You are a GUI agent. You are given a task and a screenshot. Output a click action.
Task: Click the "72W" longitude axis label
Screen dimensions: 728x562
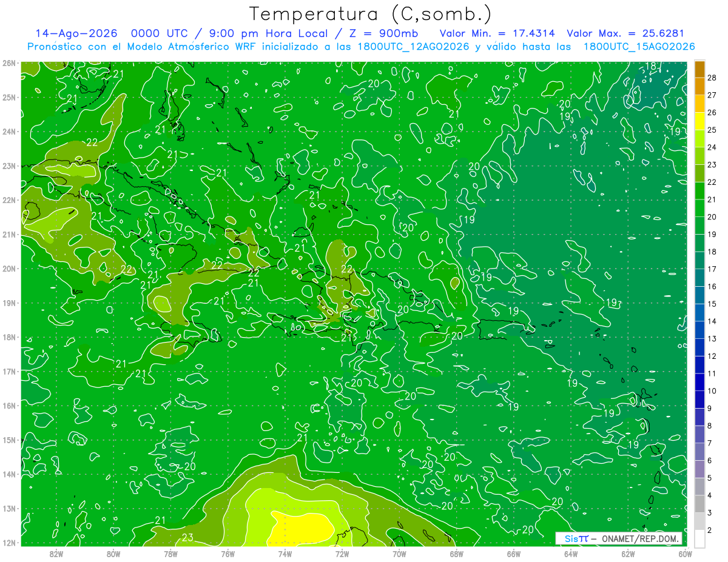(342, 554)
